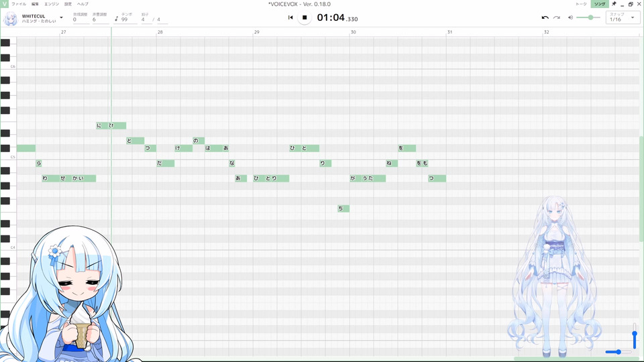The image size is (644, 362).
Task: Click bar 27 on the ruler
Action: (63, 32)
